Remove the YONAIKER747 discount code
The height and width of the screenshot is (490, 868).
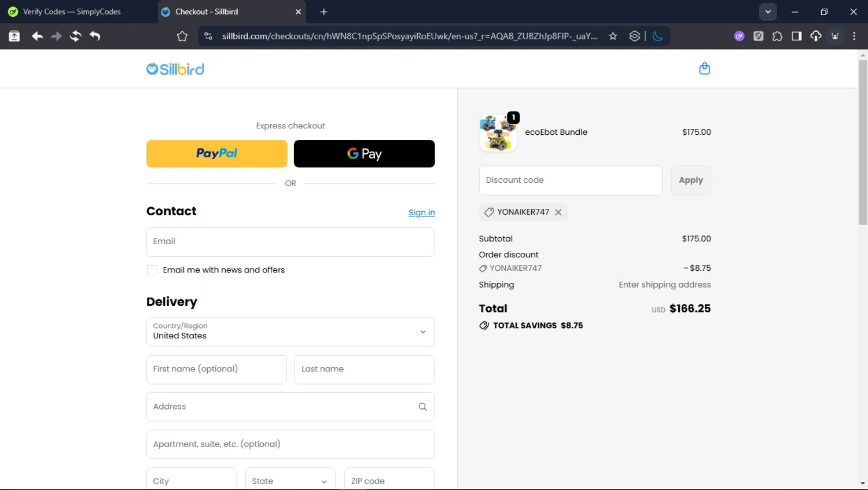click(x=558, y=212)
